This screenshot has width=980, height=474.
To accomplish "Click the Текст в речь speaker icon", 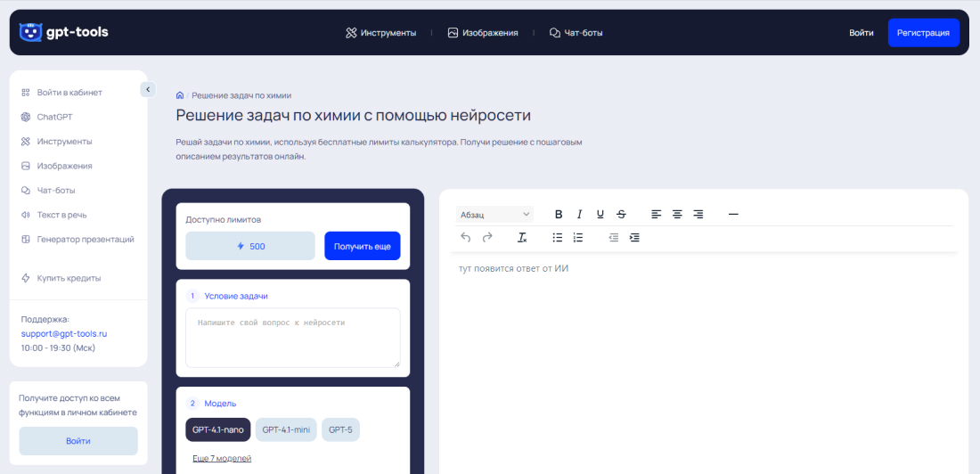I will coord(26,215).
